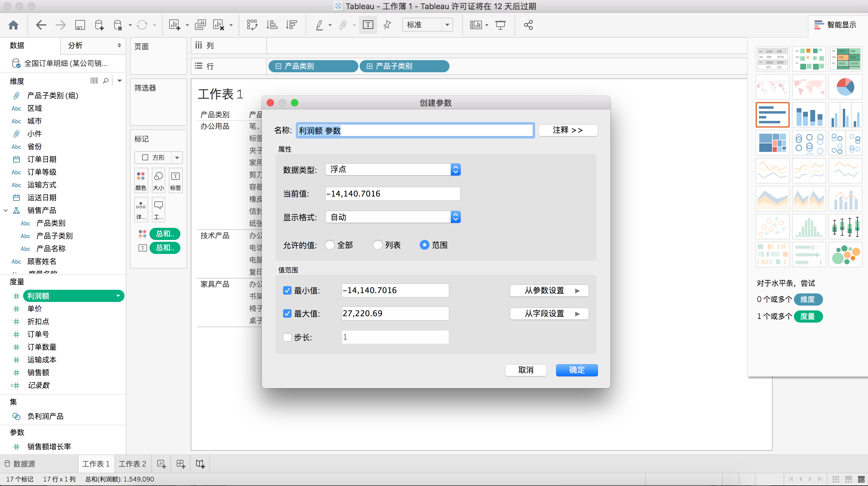Select the treemap chart thumbnail in Show Me
Image resolution: width=868 pixels, height=486 pixels.
(772, 143)
